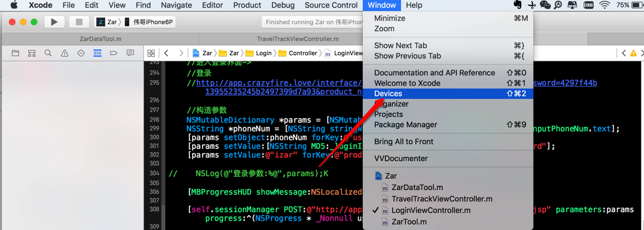Select the Zar scheme in the toolbar

point(106,22)
